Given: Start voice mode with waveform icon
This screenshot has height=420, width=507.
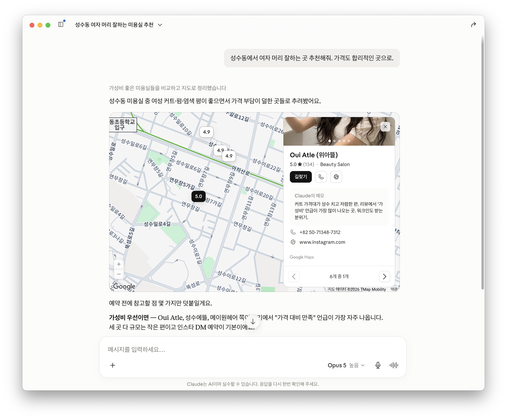Looking at the screenshot, I should point(394,365).
